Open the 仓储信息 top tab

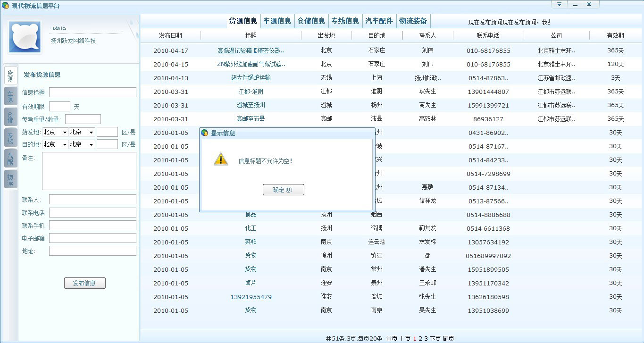click(311, 21)
